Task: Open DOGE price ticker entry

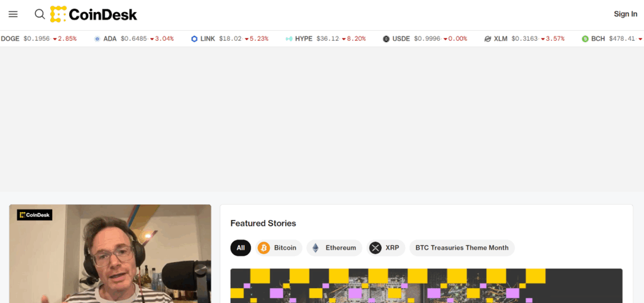Action: [x=38, y=39]
